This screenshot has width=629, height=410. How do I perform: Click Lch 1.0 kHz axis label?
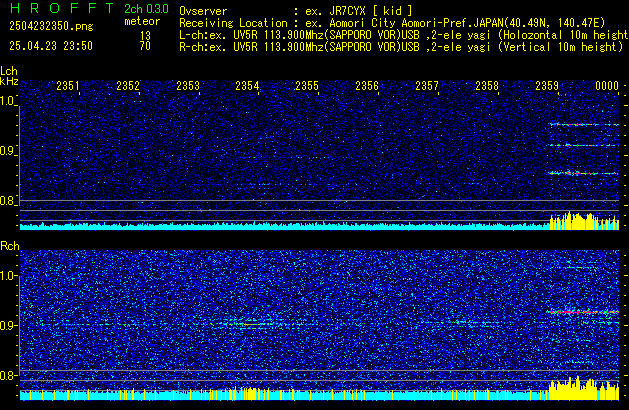point(8,101)
